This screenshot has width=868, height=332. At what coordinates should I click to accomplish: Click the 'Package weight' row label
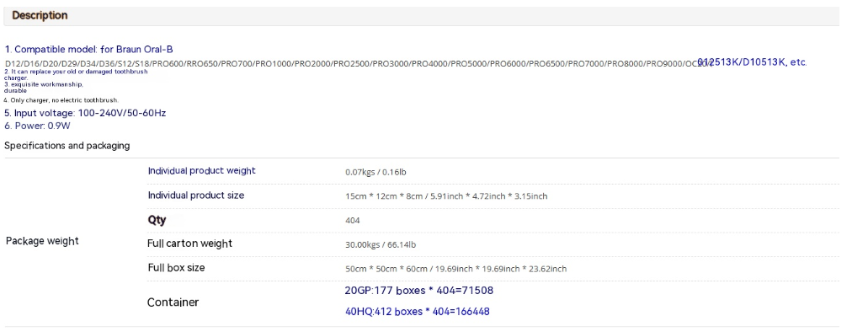[42, 241]
